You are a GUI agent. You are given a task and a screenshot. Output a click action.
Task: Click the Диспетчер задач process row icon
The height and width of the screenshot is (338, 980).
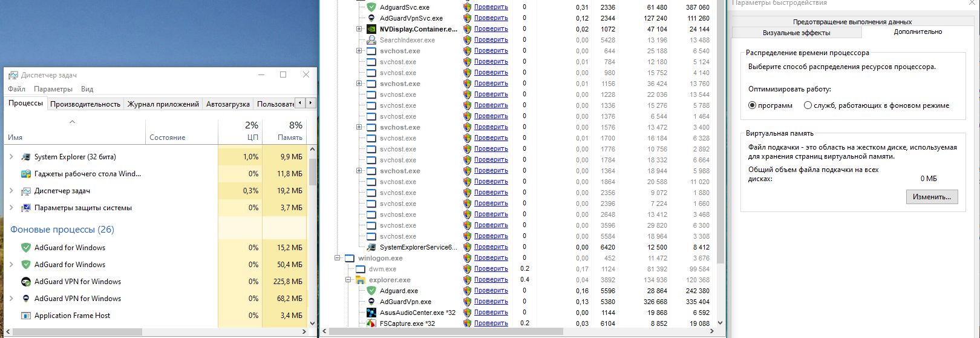tap(25, 191)
